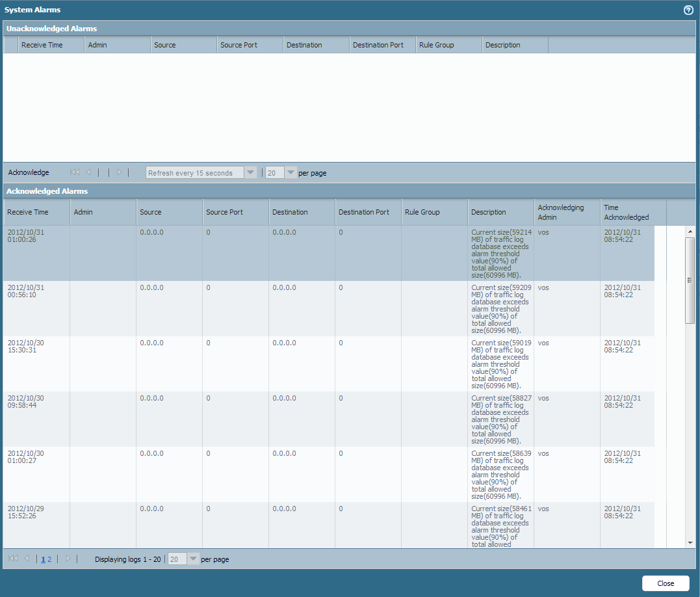Open page 2 of acknowledged alarms

(49, 559)
